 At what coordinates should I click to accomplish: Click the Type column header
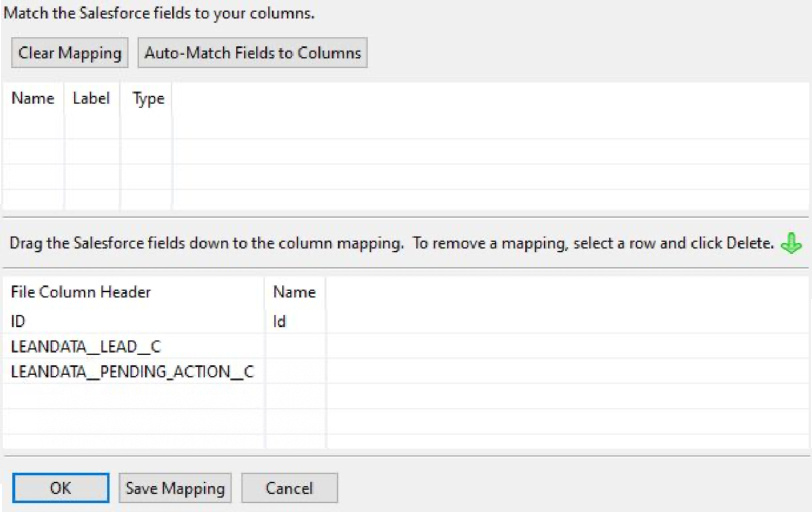click(x=148, y=98)
